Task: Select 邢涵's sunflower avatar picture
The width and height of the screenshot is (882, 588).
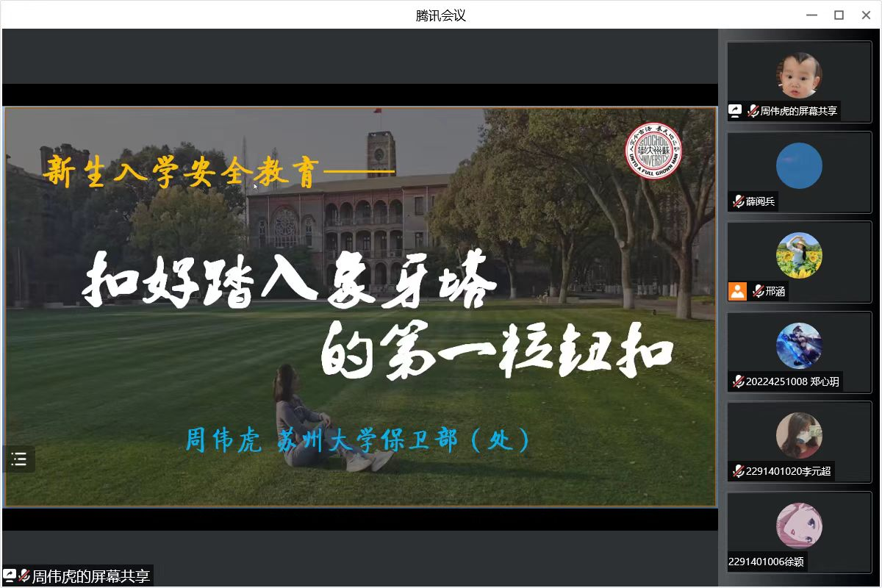Action: [x=799, y=255]
